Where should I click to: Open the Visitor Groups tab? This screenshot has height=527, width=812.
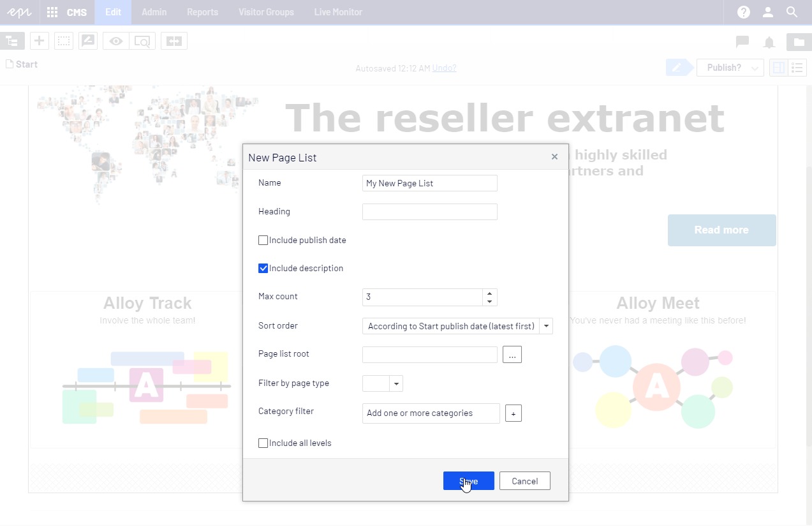[266, 12]
